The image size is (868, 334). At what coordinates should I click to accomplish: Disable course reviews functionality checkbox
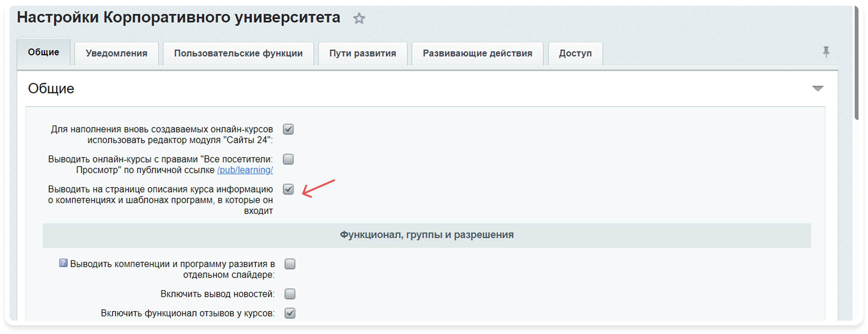point(290,313)
